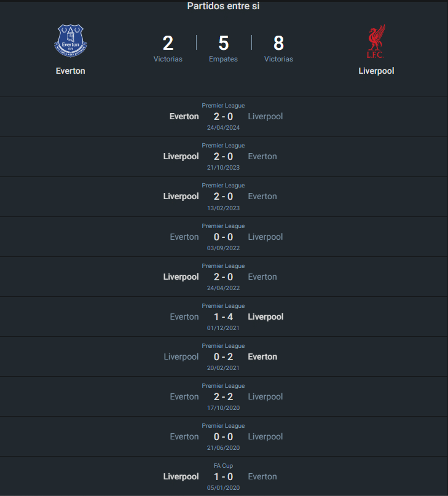The width and height of the screenshot is (448, 496).
Task: Select the 1-4 Everton vs Liverpool result
Action: click(x=222, y=316)
